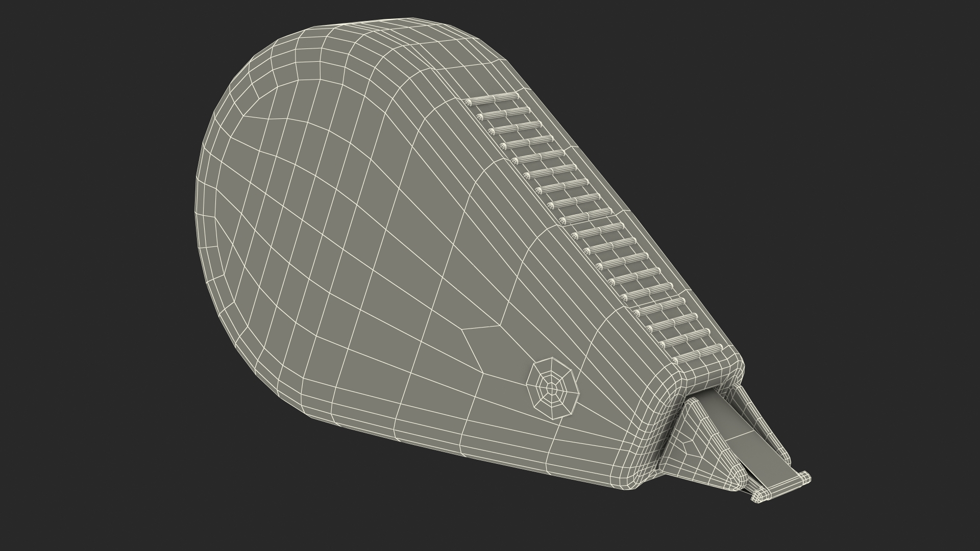Select the topmost ribbed grip bar
This screenshot has height=551, width=980.
[x=493, y=99]
